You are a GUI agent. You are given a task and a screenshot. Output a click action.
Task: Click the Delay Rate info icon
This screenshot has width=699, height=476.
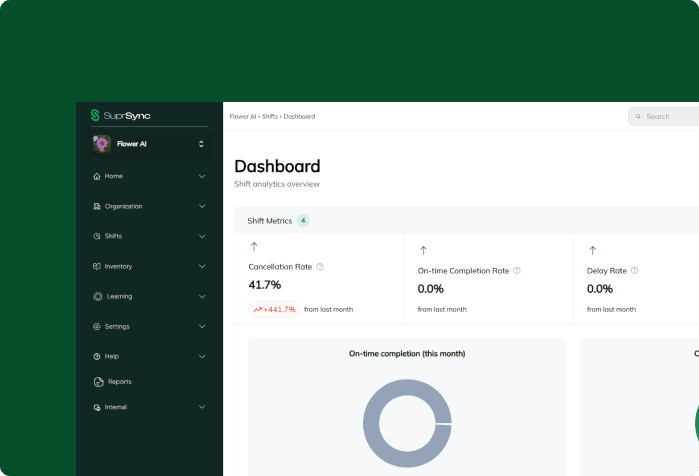[634, 271]
